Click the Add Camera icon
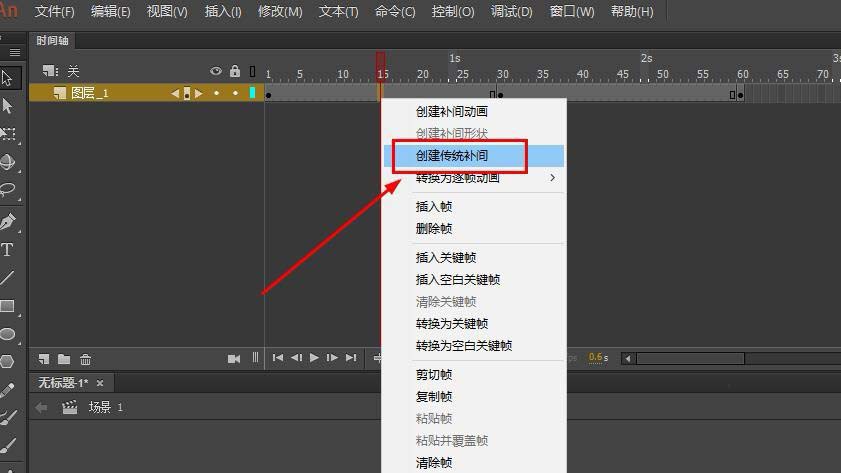841x473 pixels. click(x=234, y=359)
